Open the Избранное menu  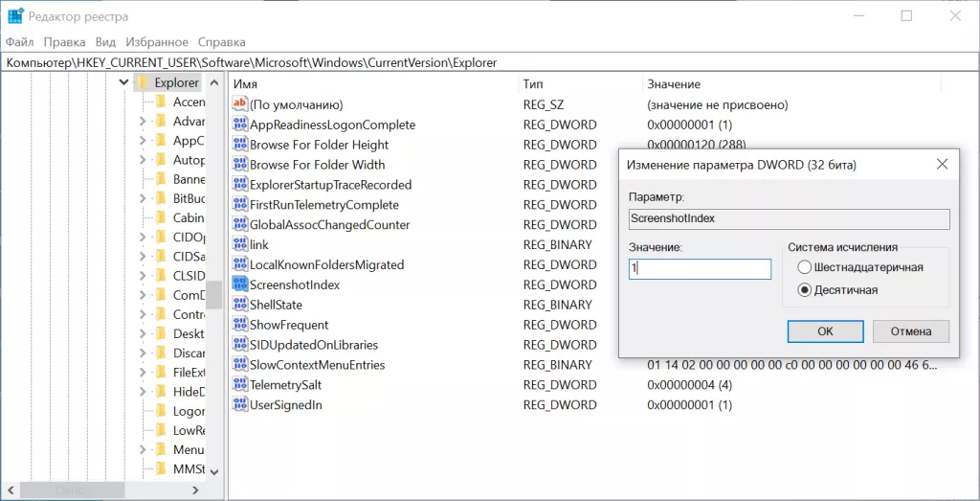[156, 42]
